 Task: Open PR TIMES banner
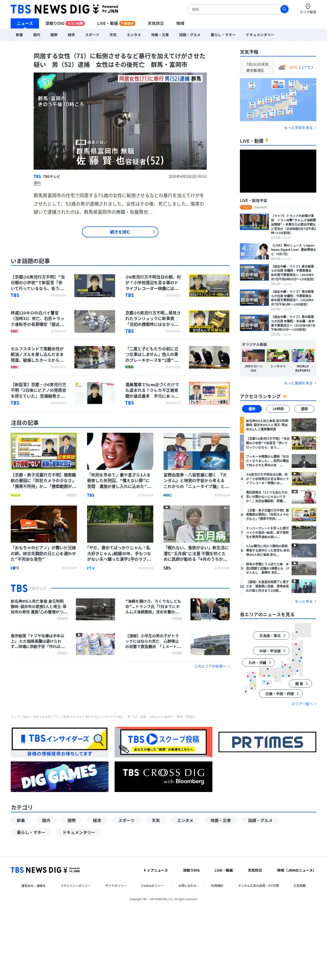coord(267,742)
